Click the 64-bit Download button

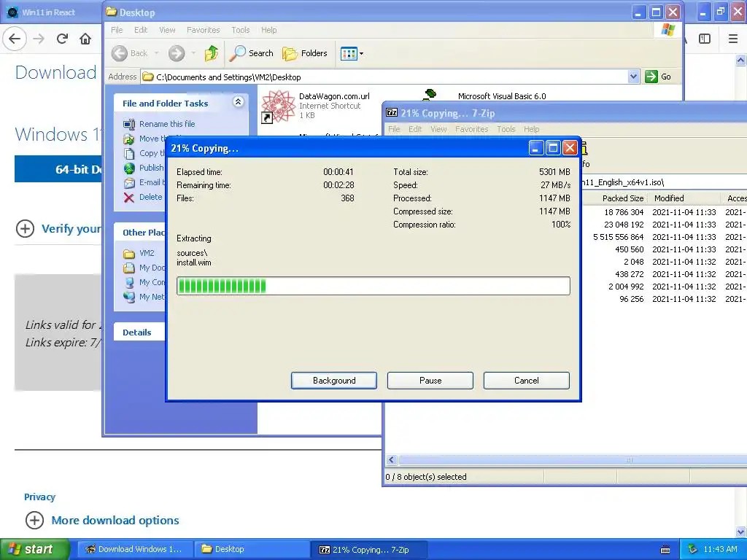[58, 169]
